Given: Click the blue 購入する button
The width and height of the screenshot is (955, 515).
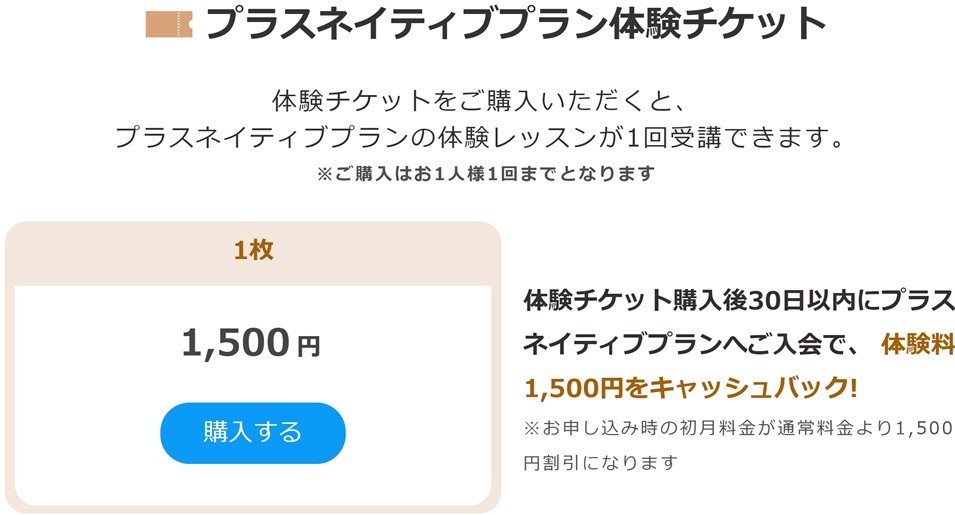Looking at the screenshot, I should click(x=253, y=433).
